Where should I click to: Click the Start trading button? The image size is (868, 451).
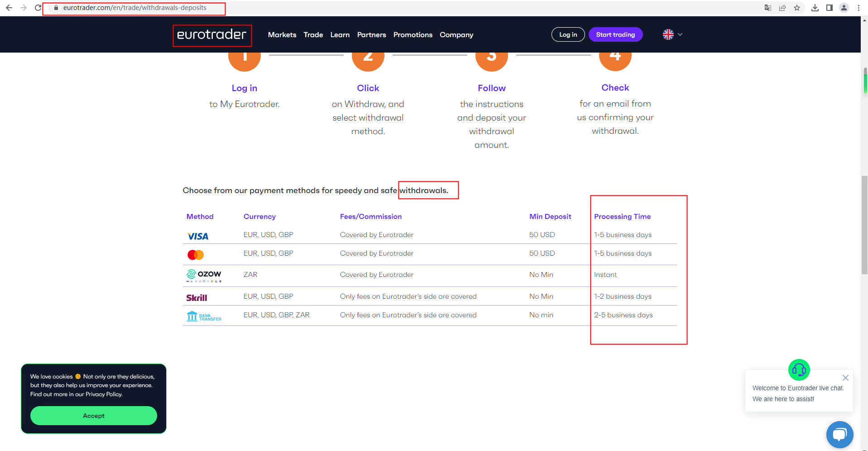pos(615,34)
